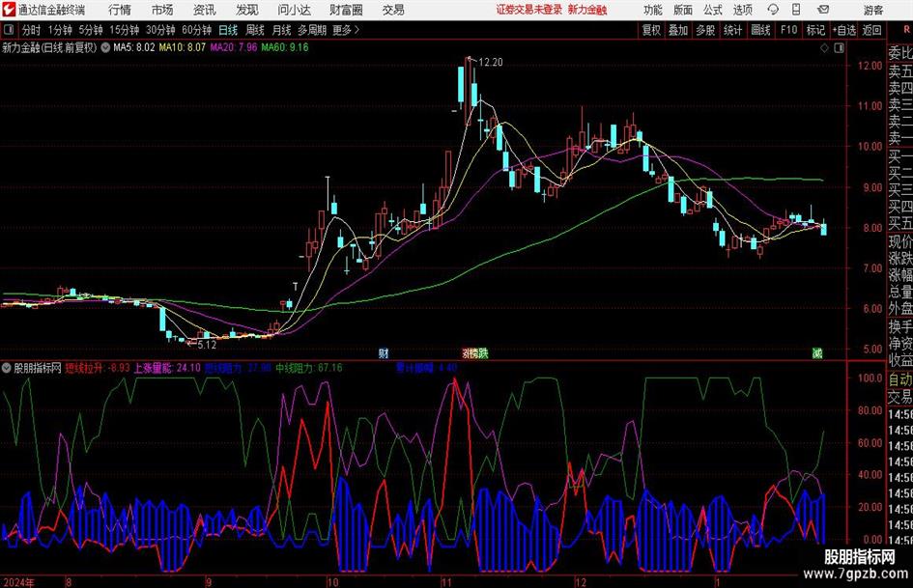Open the F10 company info button

point(788,30)
